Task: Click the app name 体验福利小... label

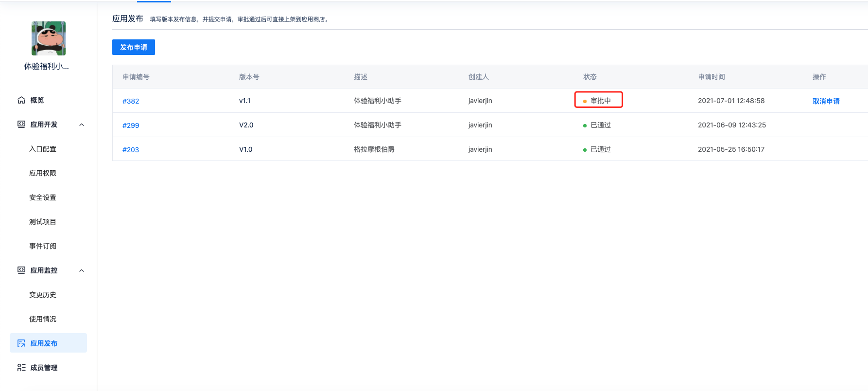Action: pos(47,66)
